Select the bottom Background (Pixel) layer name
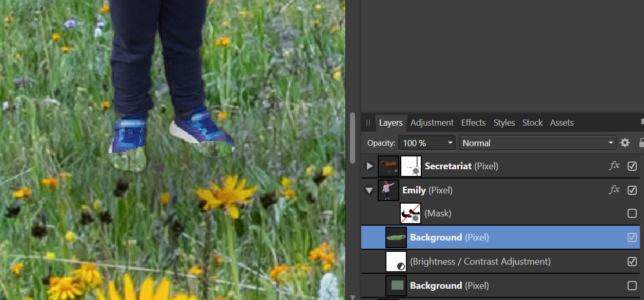Viewport: 644px width, 300px height. point(450,286)
